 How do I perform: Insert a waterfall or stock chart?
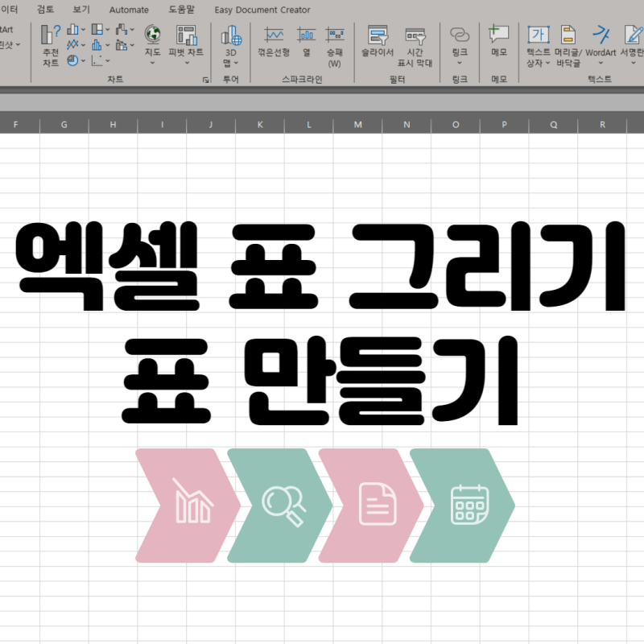pos(122,29)
